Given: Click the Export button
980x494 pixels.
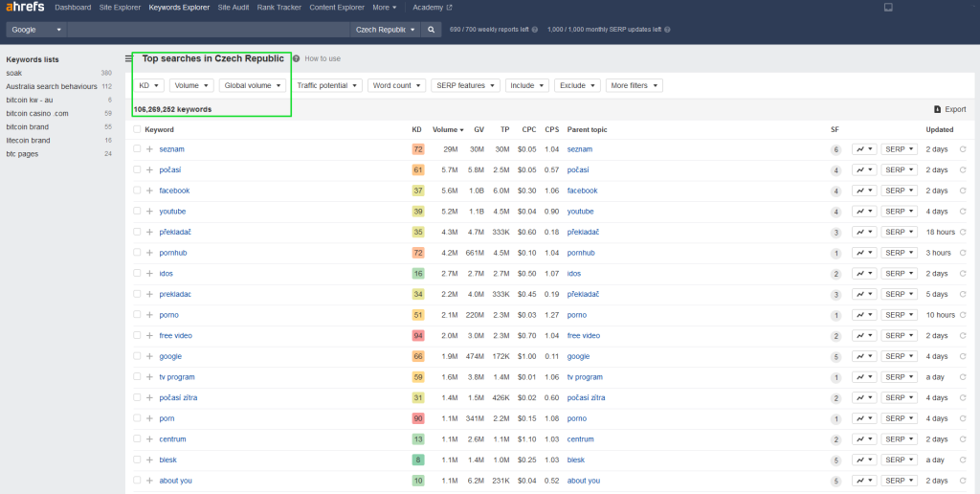Looking at the screenshot, I should point(950,109).
